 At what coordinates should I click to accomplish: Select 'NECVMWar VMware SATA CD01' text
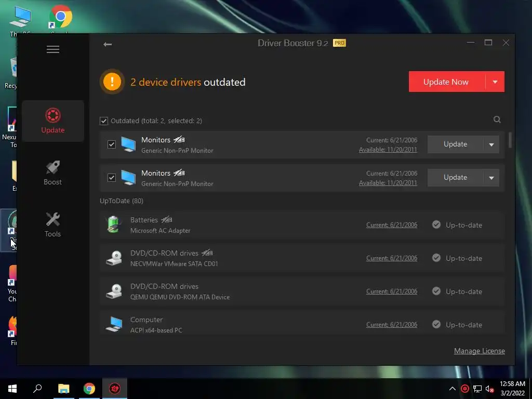tap(174, 264)
